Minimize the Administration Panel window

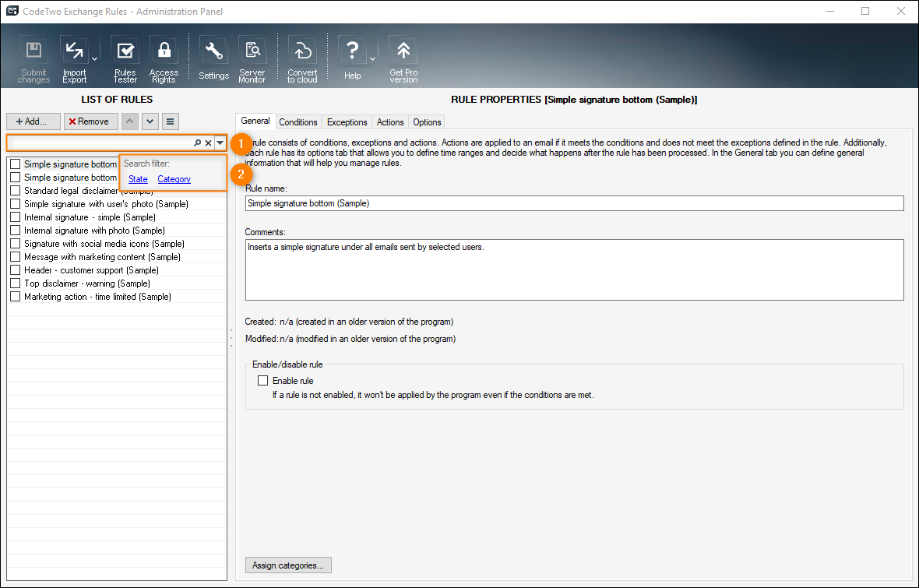click(x=830, y=11)
